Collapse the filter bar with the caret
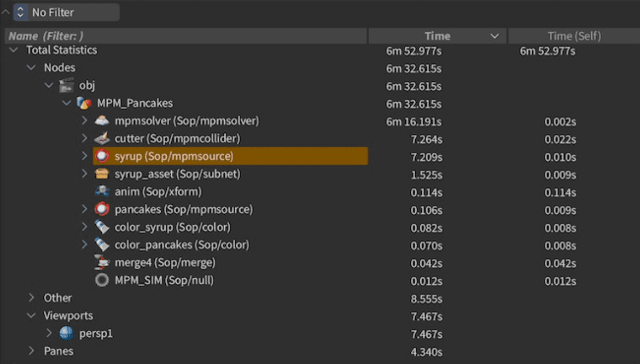This screenshot has height=364, width=640. click(x=5, y=12)
